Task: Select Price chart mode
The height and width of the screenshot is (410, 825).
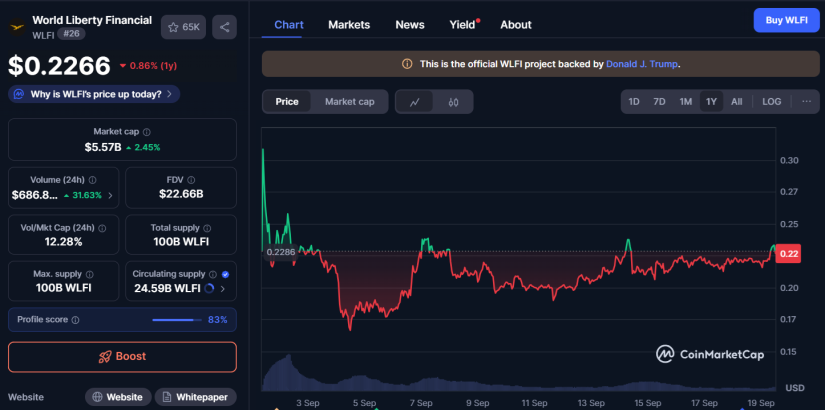Action: tap(287, 102)
